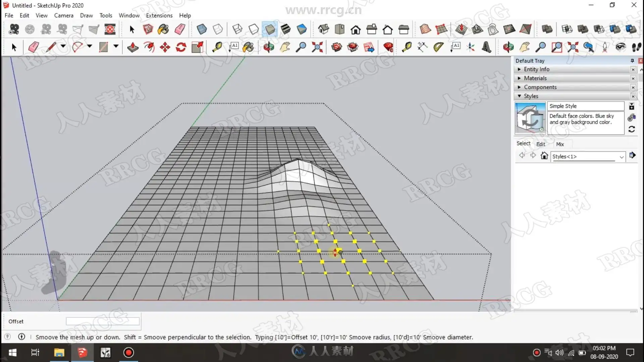Open the Extensions menu
The height and width of the screenshot is (362, 644).
[159, 15]
